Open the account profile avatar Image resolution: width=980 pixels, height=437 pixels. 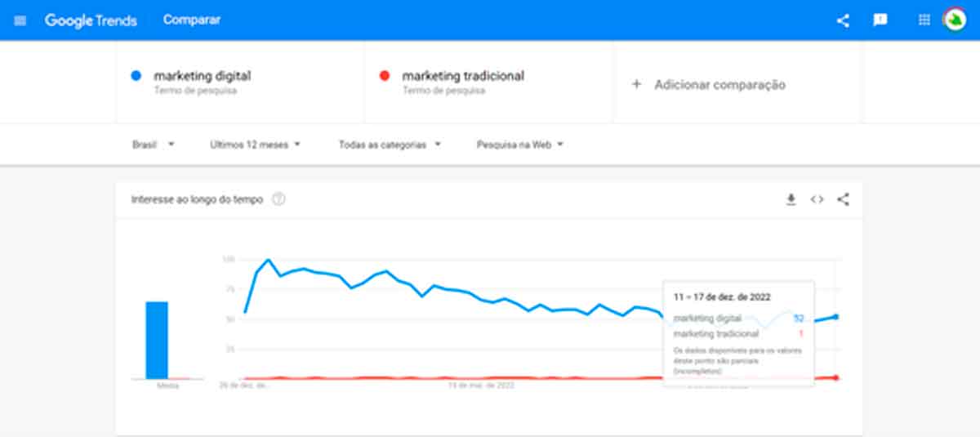pos(955,20)
